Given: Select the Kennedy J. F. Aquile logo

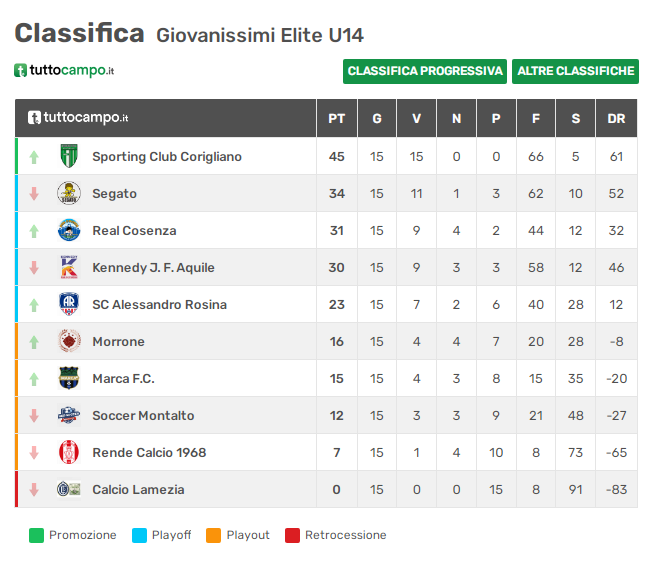Looking at the screenshot, I should [69, 267].
